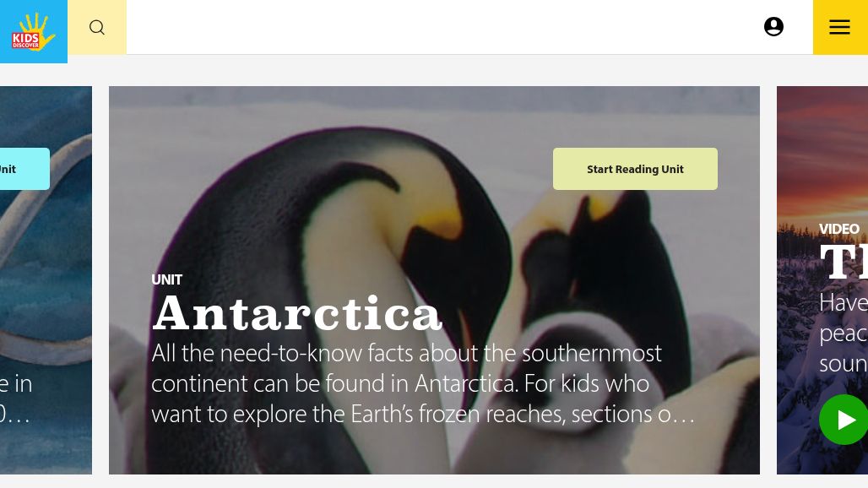Click the Antarctica description paragraph
The width and height of the screenshot is (868, 488).
click(x=423, y=383)
